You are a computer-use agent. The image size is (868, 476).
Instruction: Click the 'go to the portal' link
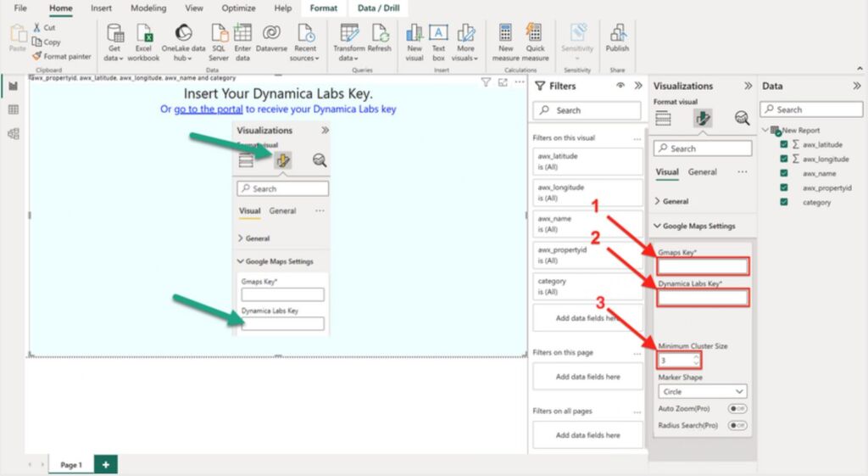[209, 109]
